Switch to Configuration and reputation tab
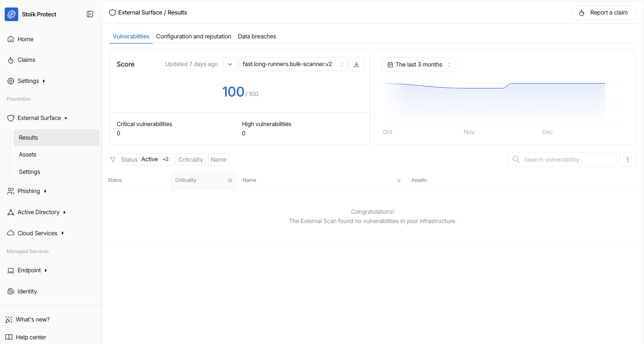Image resolution: width=644 pixels, height=344 pixels. 193,37
